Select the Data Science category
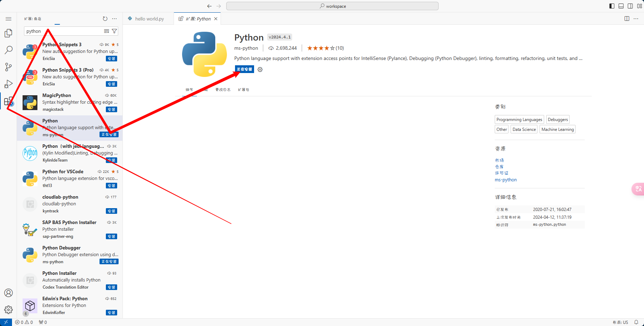This screenshot has width=644, height=326. tap(524, 129)
